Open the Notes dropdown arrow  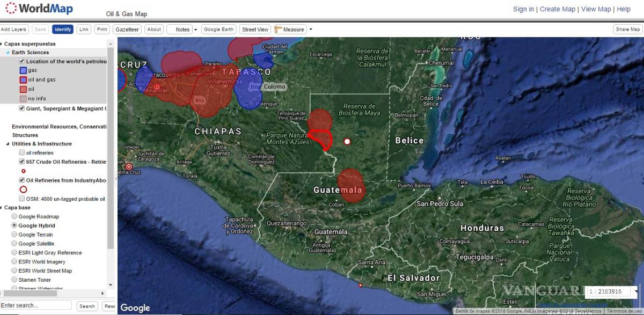click(x=195, y=30)
